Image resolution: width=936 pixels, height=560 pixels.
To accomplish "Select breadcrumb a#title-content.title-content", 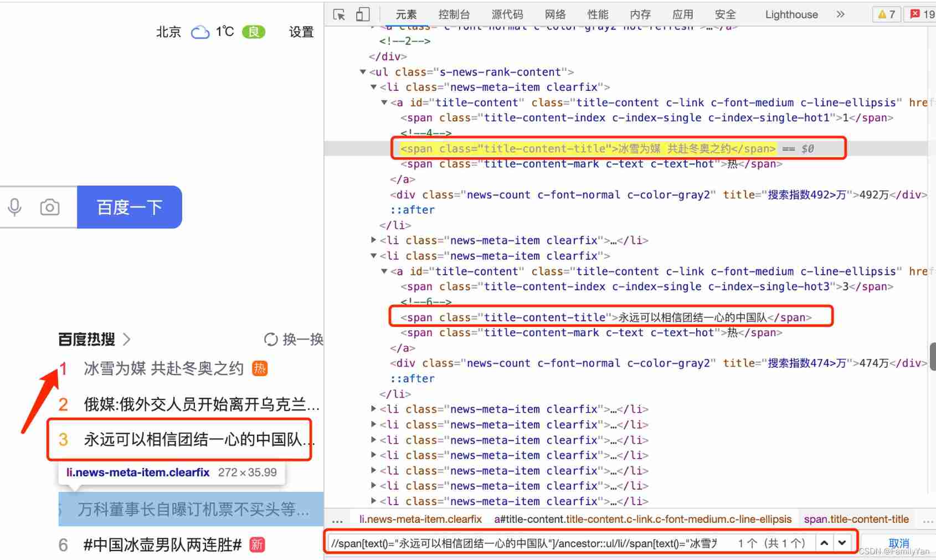I will click(x=642, y=520).
